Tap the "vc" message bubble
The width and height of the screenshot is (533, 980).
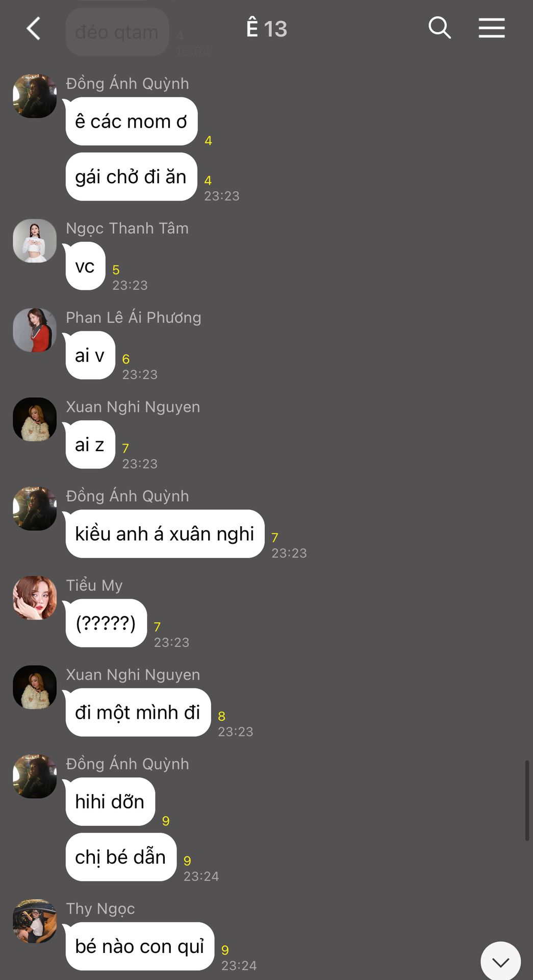85,266
